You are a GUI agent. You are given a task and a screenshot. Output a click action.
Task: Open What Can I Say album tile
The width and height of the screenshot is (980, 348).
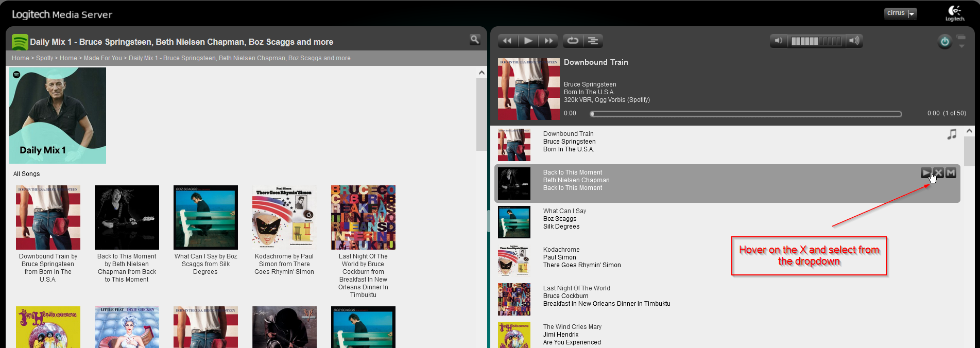click(x=205, y=217)
